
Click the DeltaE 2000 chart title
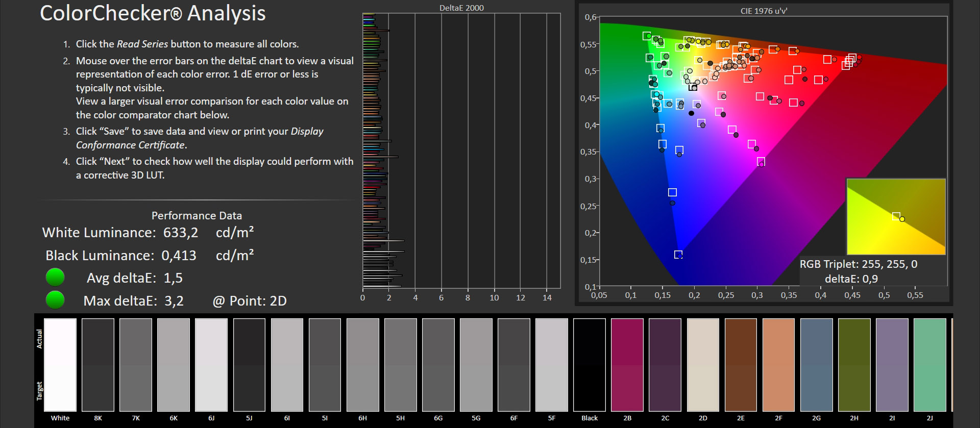click(x=461, y=8)
